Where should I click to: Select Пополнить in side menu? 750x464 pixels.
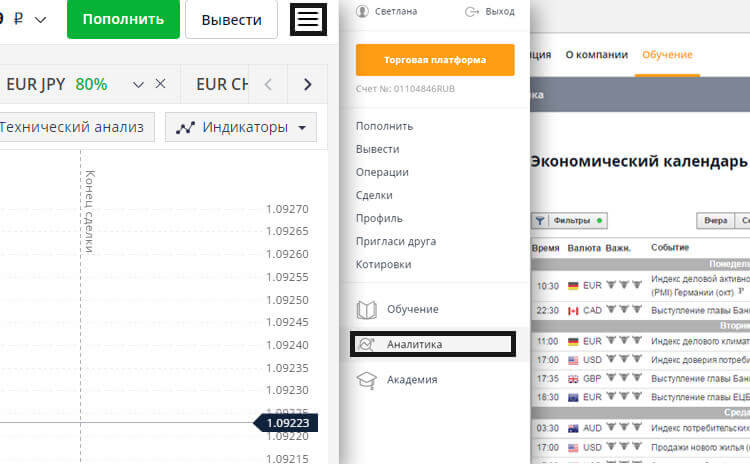384,126
